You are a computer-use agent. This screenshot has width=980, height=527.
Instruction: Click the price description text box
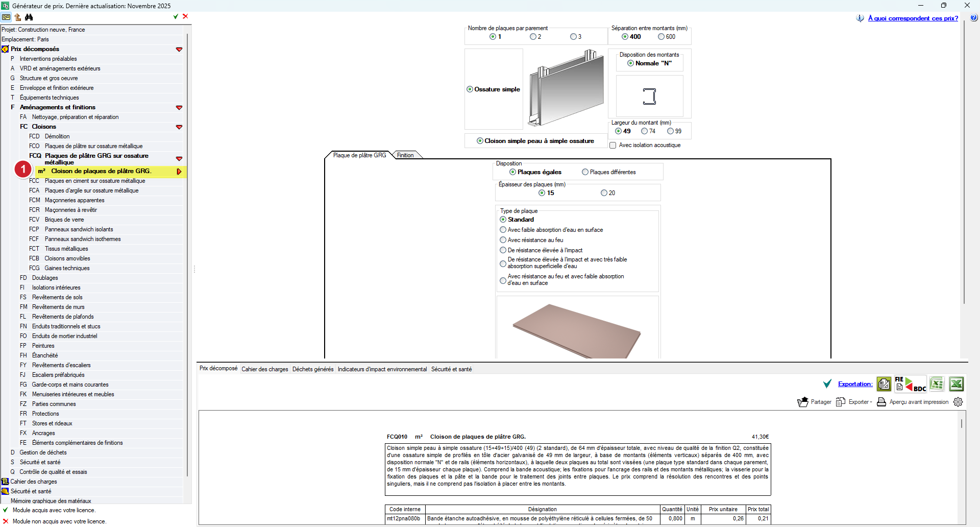(578, 469)
